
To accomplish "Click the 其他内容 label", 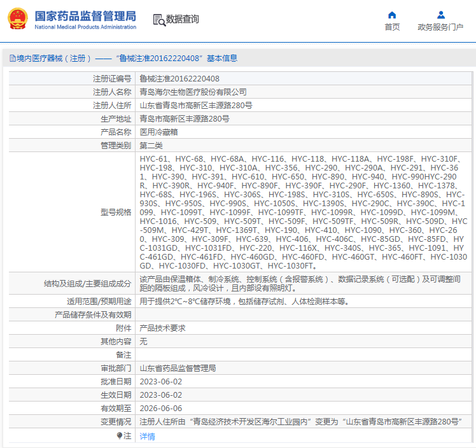I will pos(116,342).
